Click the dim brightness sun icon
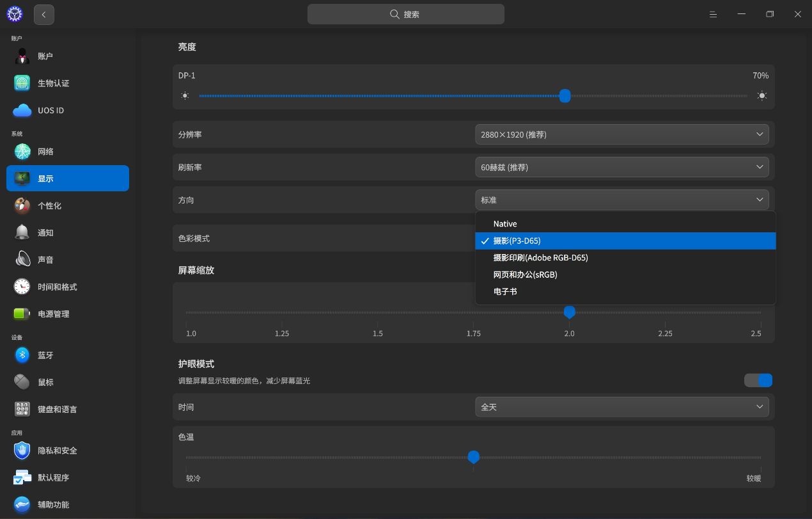Image resolution: width=812 pixels, height=519 pixels. pos(185,96)
